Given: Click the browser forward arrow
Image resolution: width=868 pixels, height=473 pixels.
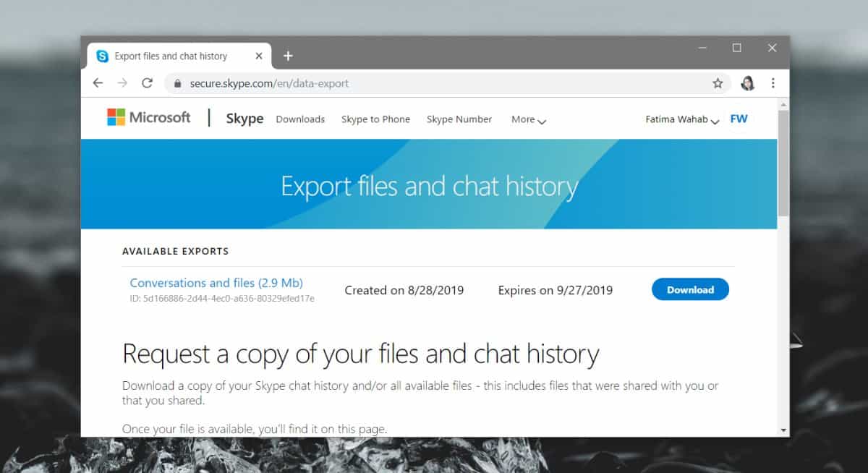Looking at the screenshot, I should 122,83.
